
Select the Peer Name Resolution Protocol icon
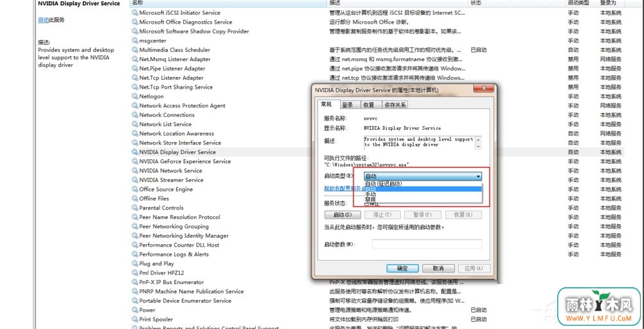click(135, 217)
